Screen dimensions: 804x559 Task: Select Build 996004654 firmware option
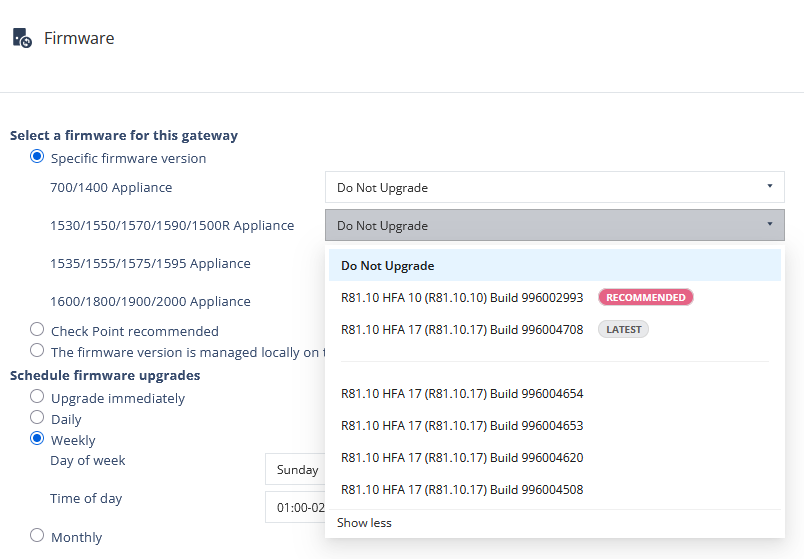[x=555, y=393]
